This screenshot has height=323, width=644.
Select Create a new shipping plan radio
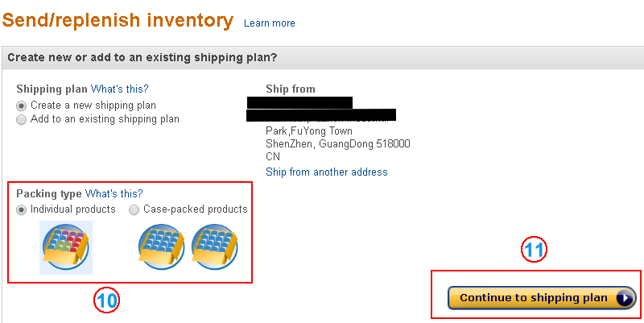[x=22, y=106]
